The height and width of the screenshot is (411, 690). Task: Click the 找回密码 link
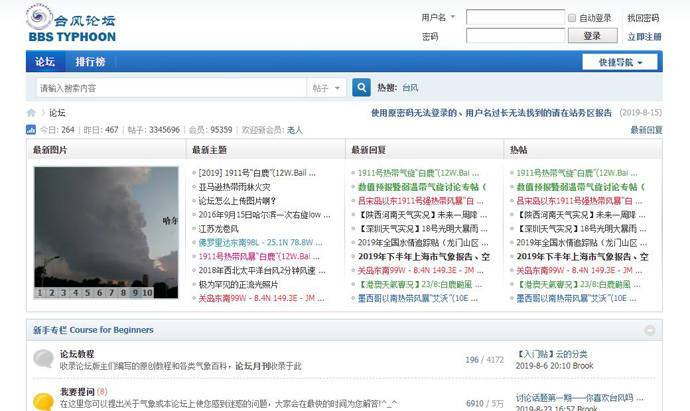[643, 18]
